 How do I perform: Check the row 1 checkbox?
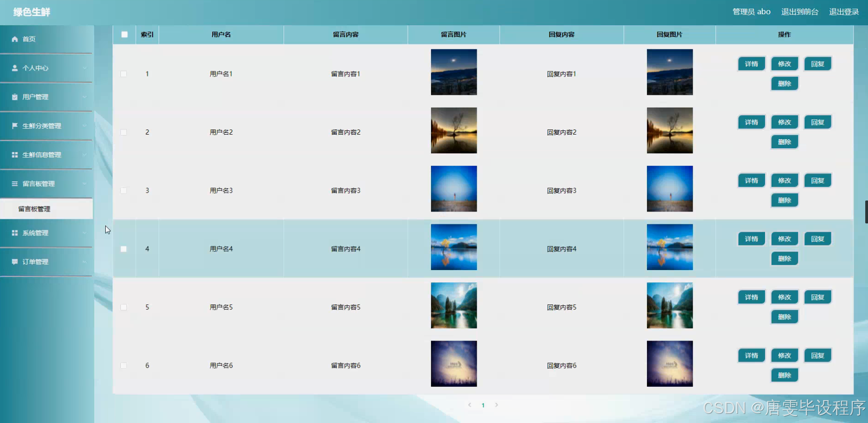[124, 74]
